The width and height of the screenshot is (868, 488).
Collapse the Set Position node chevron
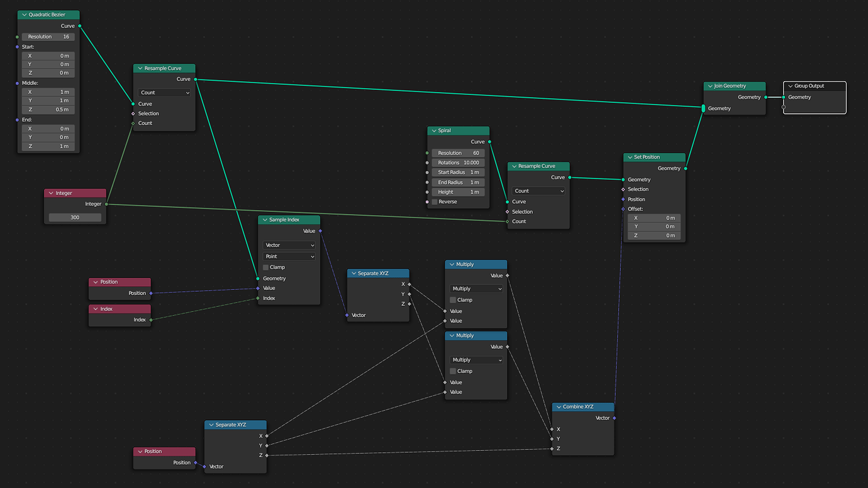tap(630, 157)
